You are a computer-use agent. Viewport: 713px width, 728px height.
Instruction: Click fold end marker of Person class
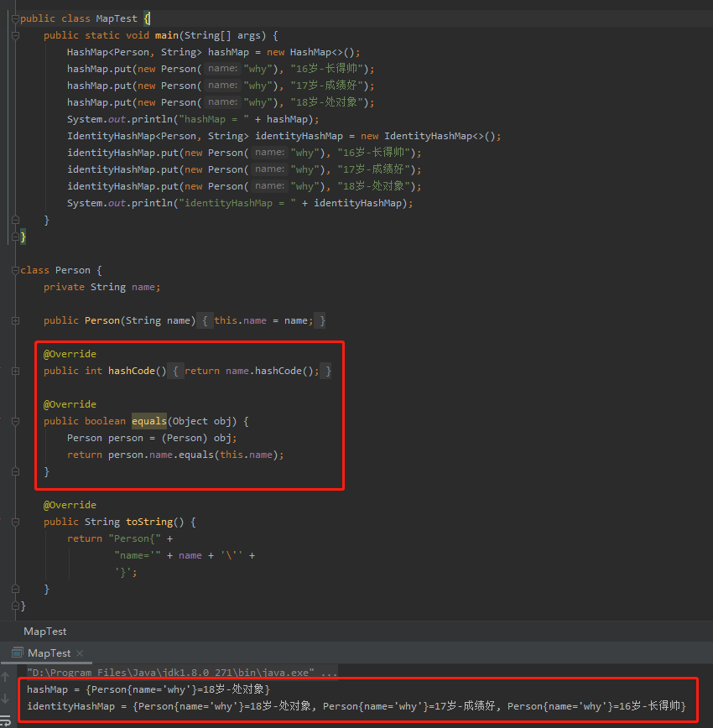[x=15, y=606]
